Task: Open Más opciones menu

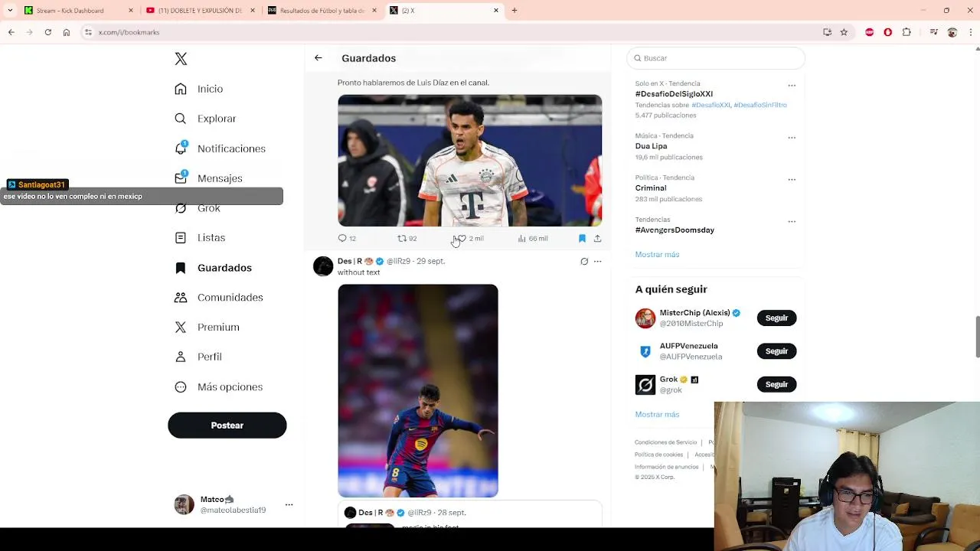Action: pos(218,387)
